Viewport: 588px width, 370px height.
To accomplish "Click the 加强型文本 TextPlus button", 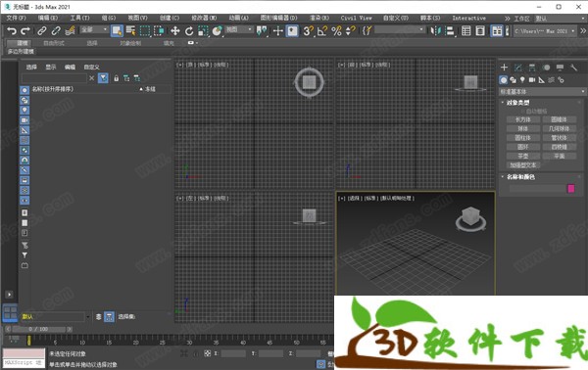I will pyautogui.click(x=522, y=165).
